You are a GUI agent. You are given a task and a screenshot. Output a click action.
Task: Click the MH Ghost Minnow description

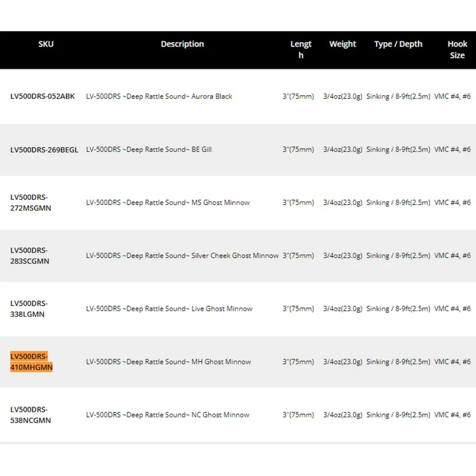(169, 362)
